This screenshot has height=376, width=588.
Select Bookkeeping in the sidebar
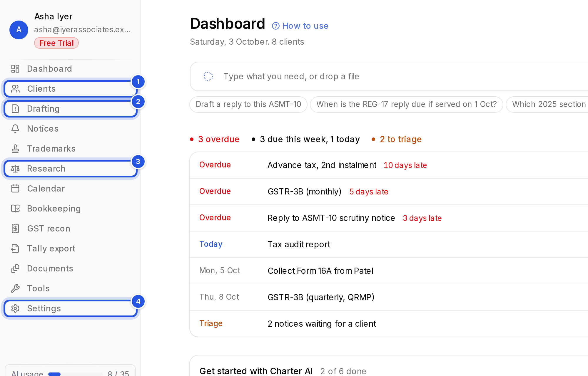[x=71, y=209]
